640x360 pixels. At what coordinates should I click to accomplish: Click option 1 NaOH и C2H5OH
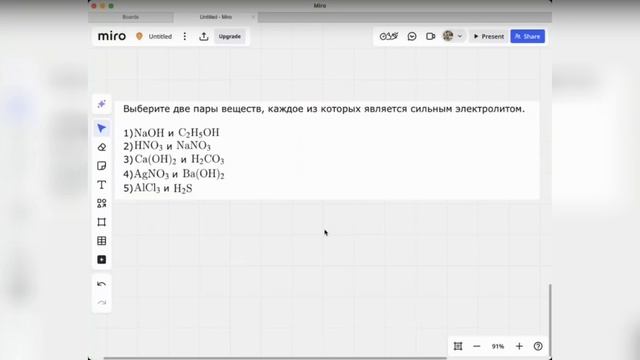point(171,133)
